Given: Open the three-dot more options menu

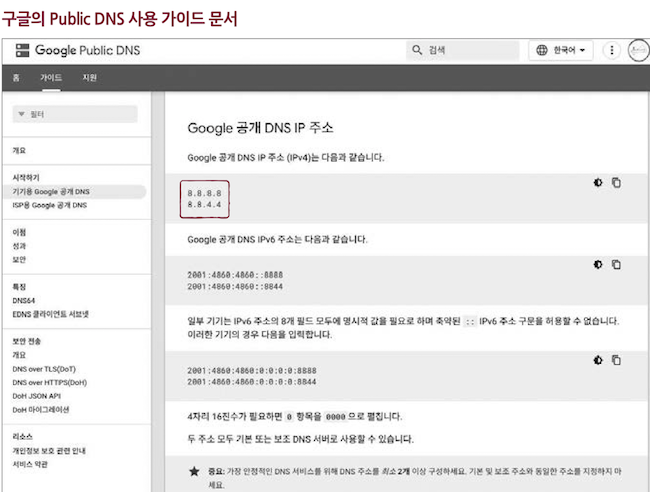Looking at the screenshot, I should pyautogui.click(x=612, y=50).
